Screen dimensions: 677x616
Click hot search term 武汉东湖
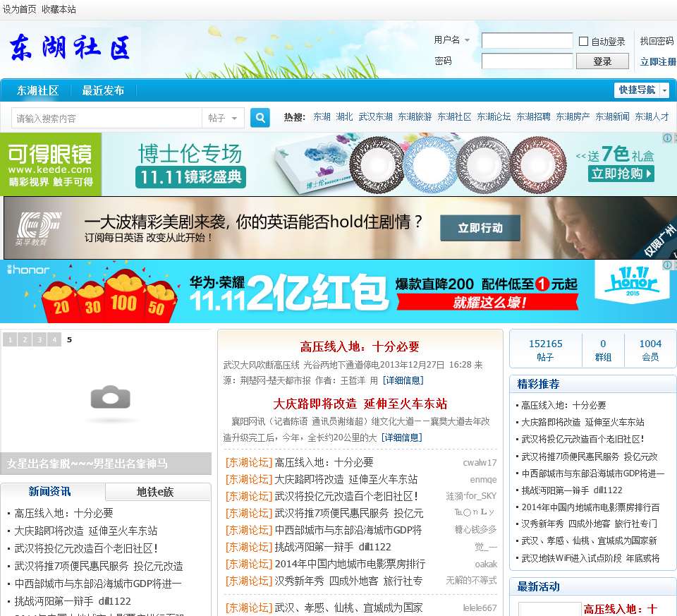click(x=375, y=116)
